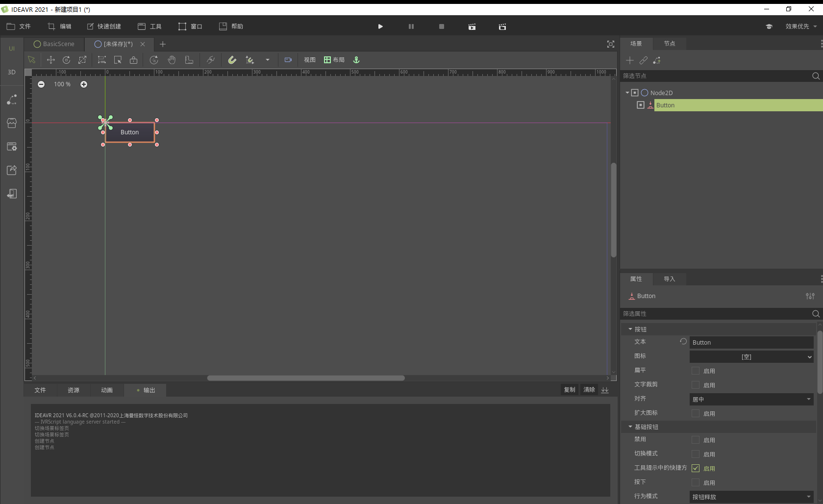Add a new node with plus icon
Image resolution: width=823 pixels, height=504 pixels.
(630, 60)
